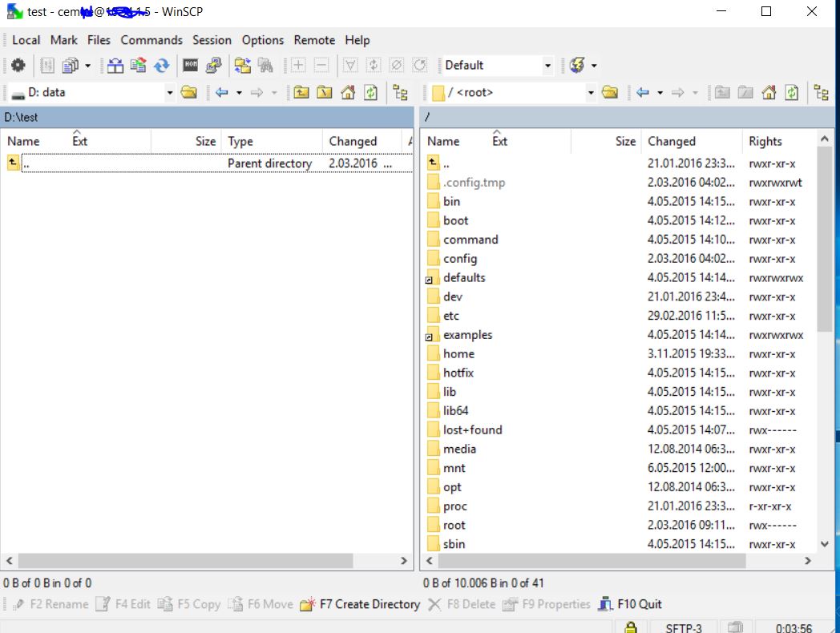Sort local panel by Type column

[272, 141]
